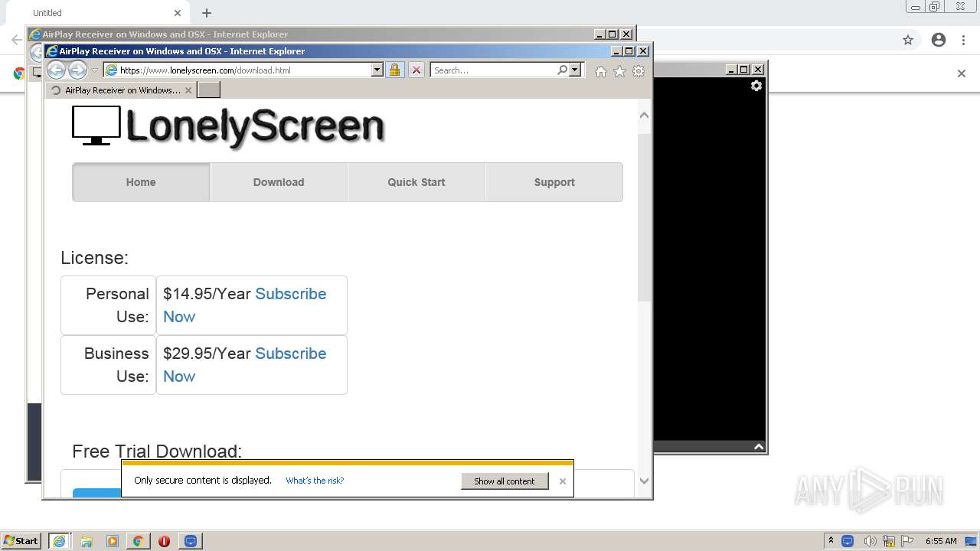Click the 6:55 AM clock
This screenshot has width=980, height=551.
941,541
